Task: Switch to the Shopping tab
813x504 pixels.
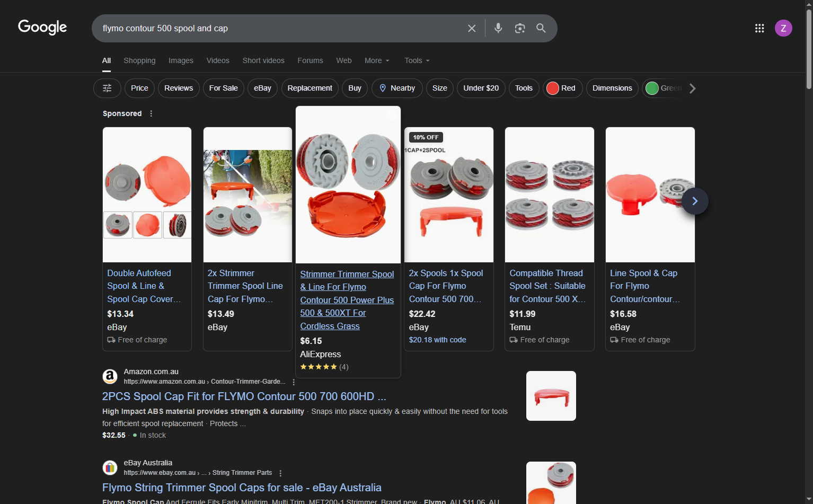Action: [x=139, y=60]
